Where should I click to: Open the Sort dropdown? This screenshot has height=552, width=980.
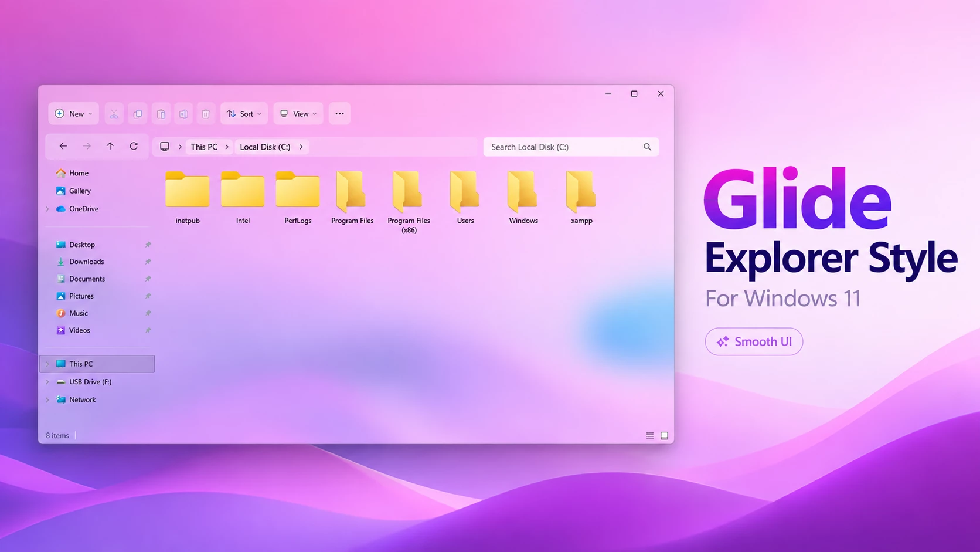pos(244,114)
